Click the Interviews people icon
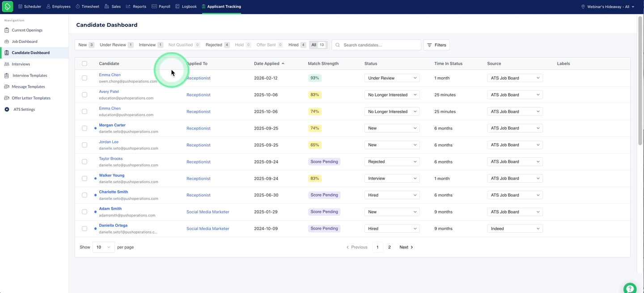 (x=7, y=64)
